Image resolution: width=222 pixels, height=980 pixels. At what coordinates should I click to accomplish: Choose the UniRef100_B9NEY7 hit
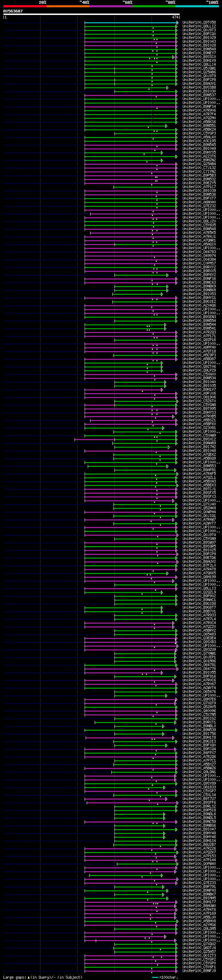pyautogui.click(x=199, y=53)
